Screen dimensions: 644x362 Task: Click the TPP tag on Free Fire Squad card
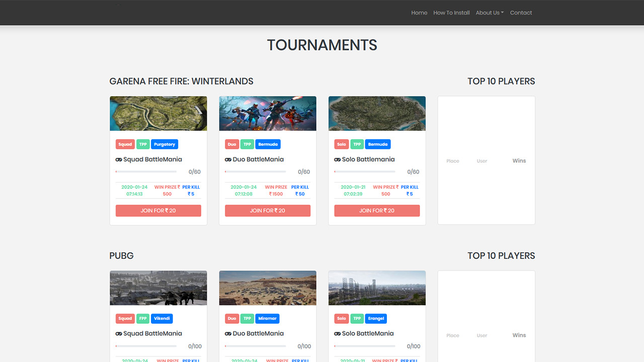[143, 144]
